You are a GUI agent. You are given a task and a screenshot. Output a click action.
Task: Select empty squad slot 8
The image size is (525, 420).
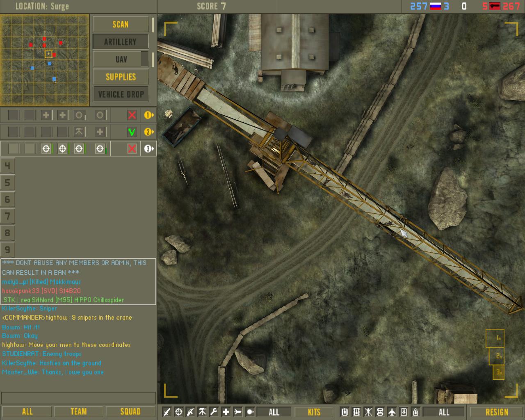(x=7, y=233)
